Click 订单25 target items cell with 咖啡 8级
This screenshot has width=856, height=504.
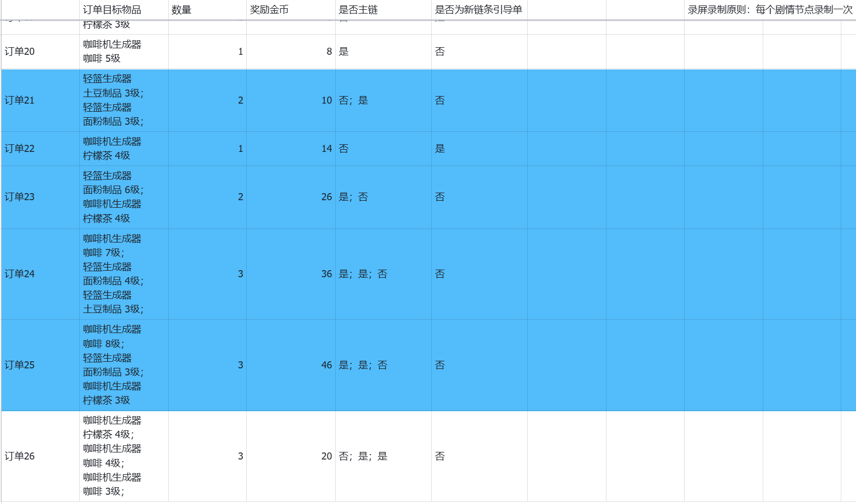124,365
